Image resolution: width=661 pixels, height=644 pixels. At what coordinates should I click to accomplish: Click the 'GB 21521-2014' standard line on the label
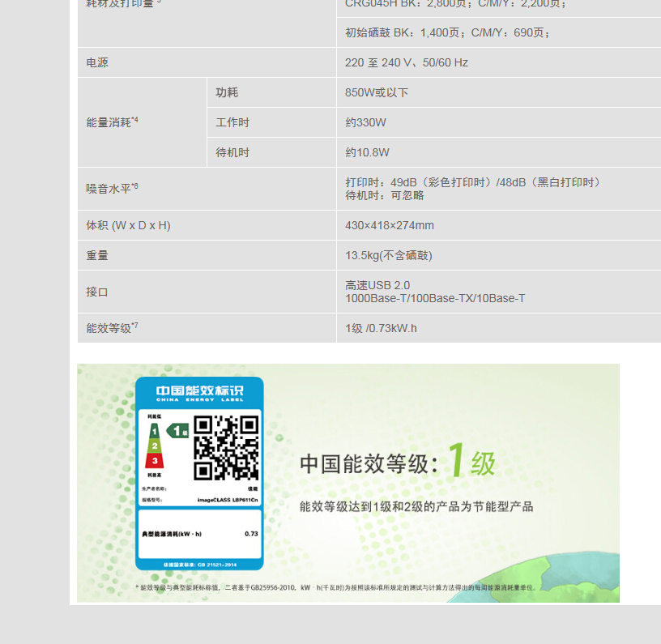(x=200, y=565)
